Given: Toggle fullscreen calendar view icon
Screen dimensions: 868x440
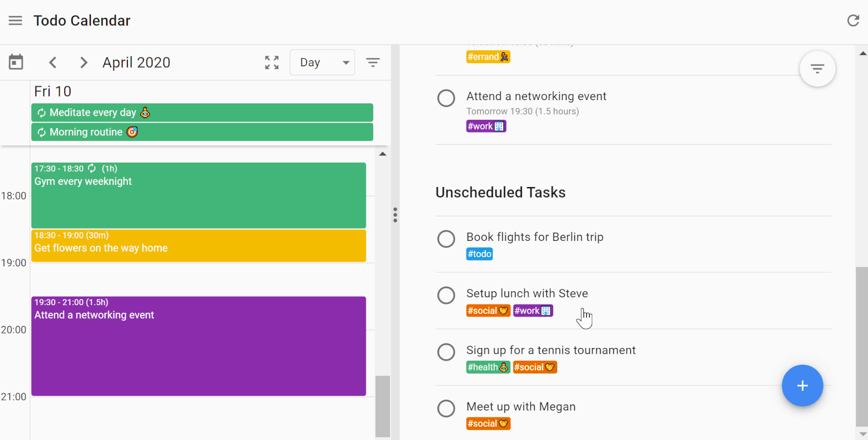Looking at the screenshot, I should click(272, 63).
